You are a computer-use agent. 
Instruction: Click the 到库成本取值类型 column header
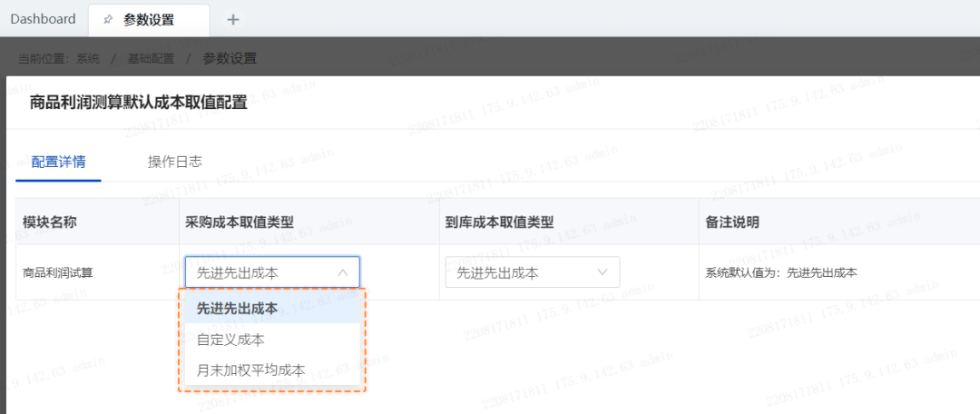[x=499, y=222]
